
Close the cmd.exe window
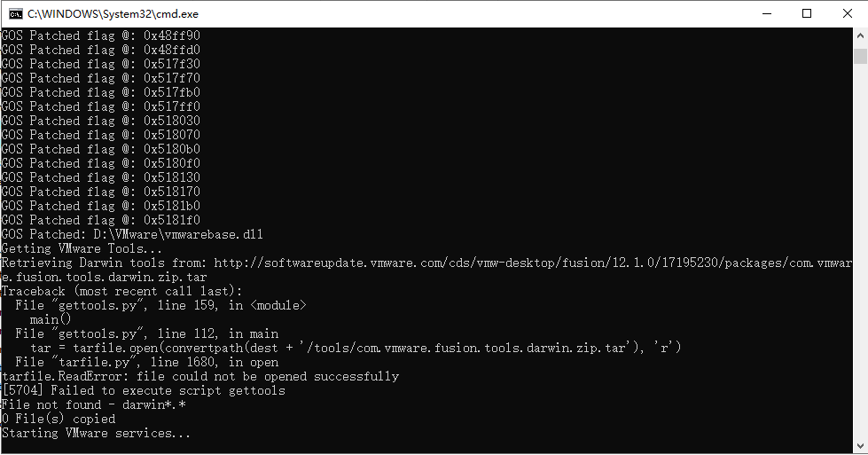pos(847,13)
